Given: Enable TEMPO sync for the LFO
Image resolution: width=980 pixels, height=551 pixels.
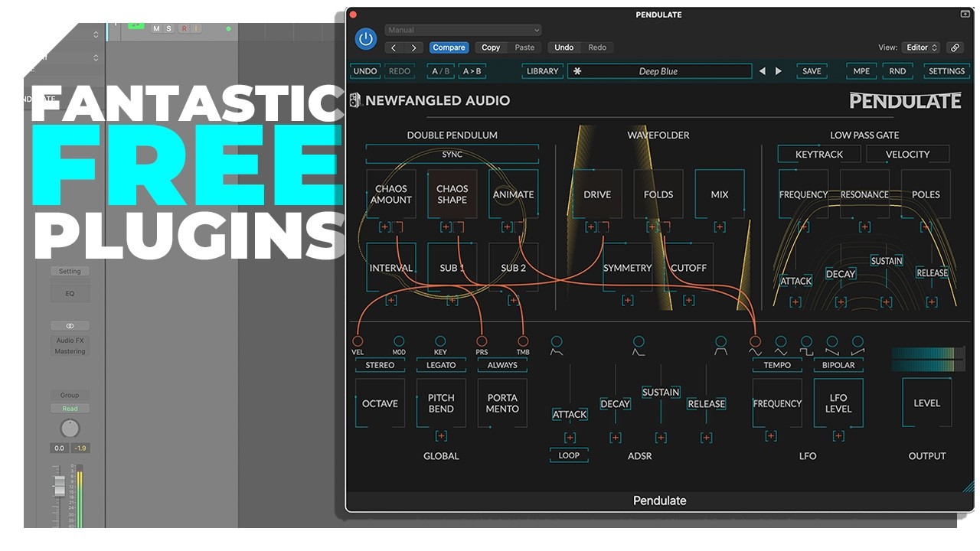Looking at the screenshot, I should (x=777, y=365).
